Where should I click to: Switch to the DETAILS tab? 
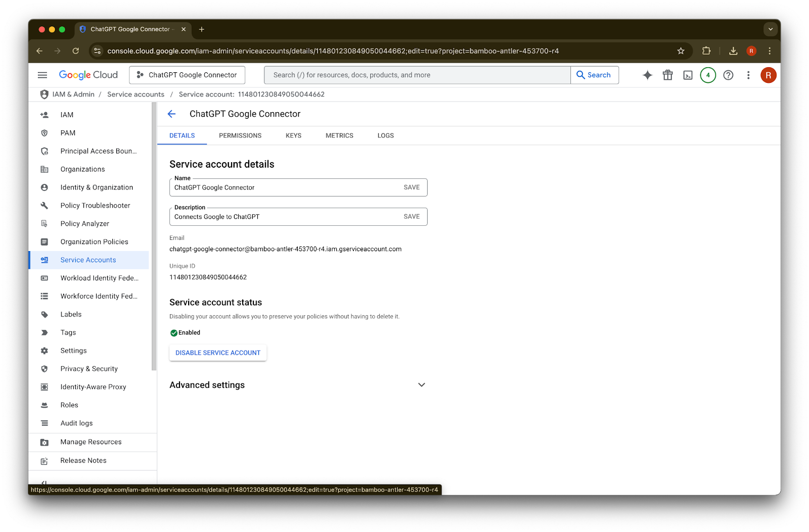click(x=182, y=136)
